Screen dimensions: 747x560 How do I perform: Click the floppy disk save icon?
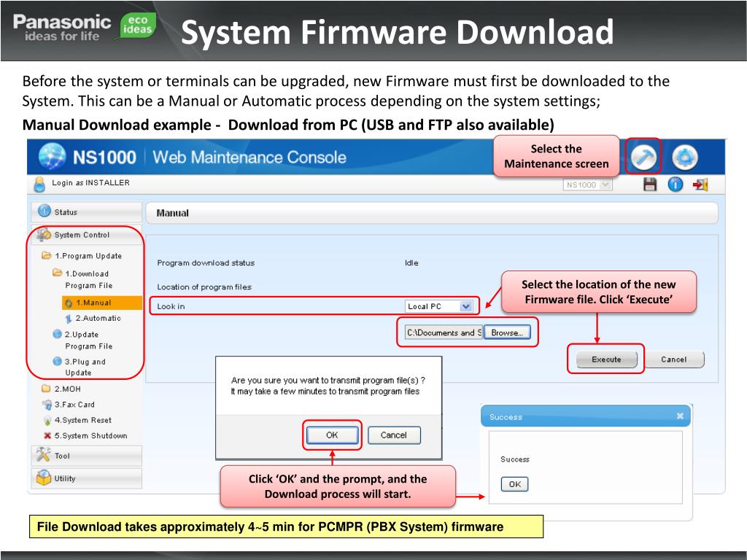click(650, 184)
